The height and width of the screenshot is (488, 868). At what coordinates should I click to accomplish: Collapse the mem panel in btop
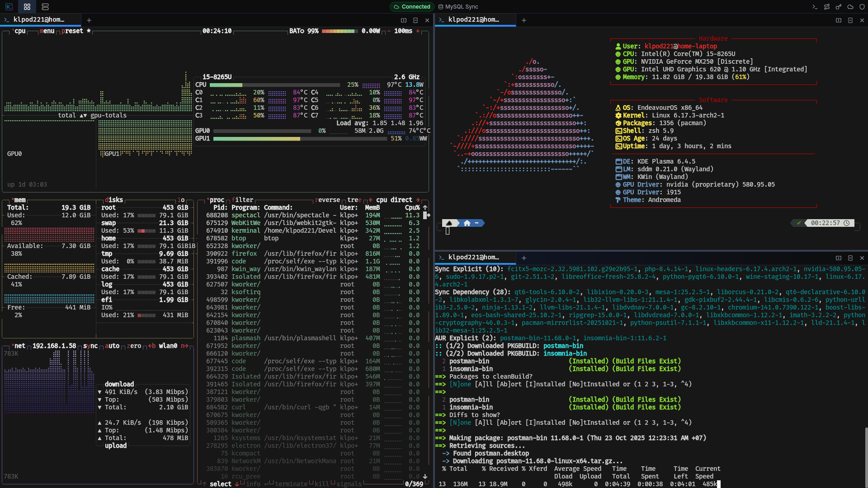pyautogui.click(x=19, y=200)
